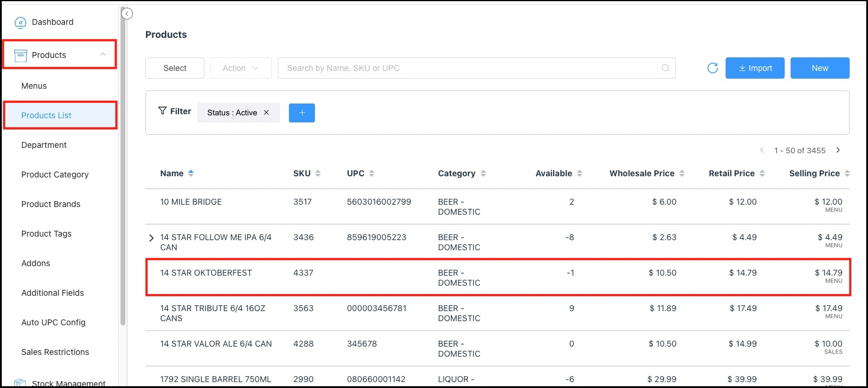Expand the 14 STAR FOLLOW ME IPA row
The image size is (868, 388).
point(151,238)
